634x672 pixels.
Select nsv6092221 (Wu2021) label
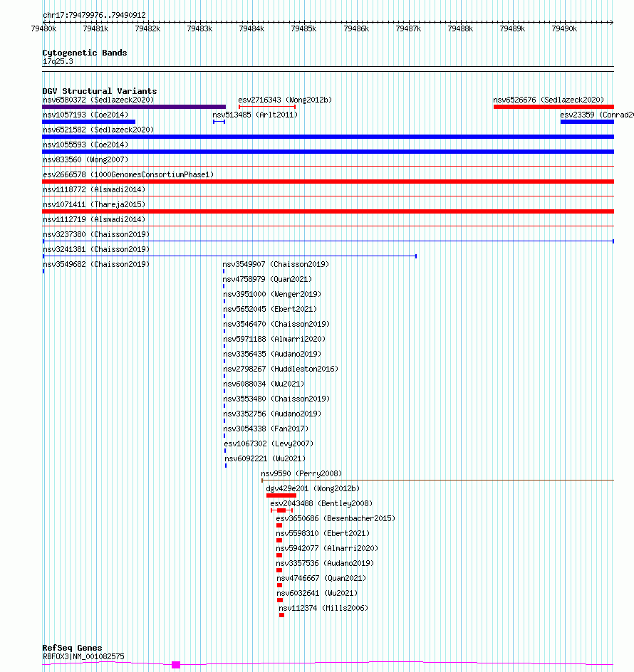(265, 459)
